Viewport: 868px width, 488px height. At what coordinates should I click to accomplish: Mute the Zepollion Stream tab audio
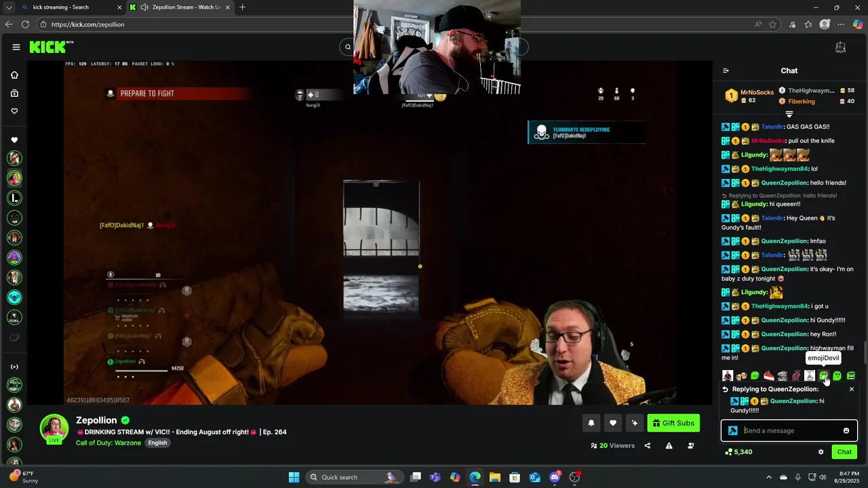tap(144, 7)
